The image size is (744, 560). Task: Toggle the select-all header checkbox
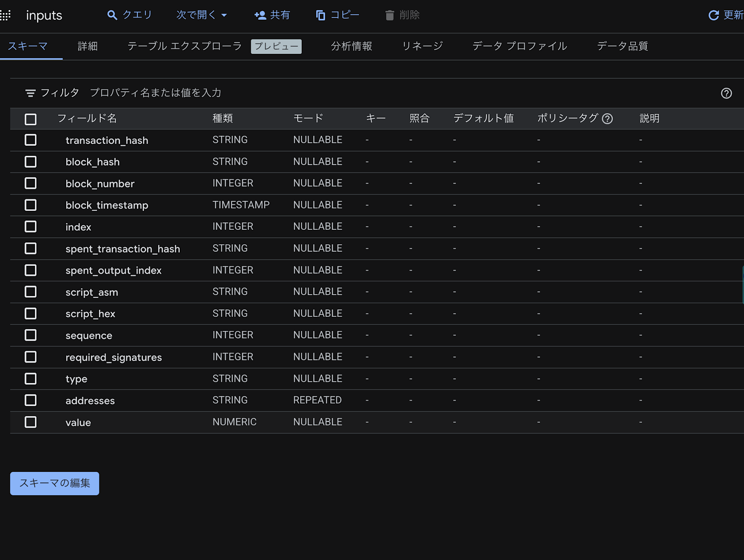(x=31, y=119)
